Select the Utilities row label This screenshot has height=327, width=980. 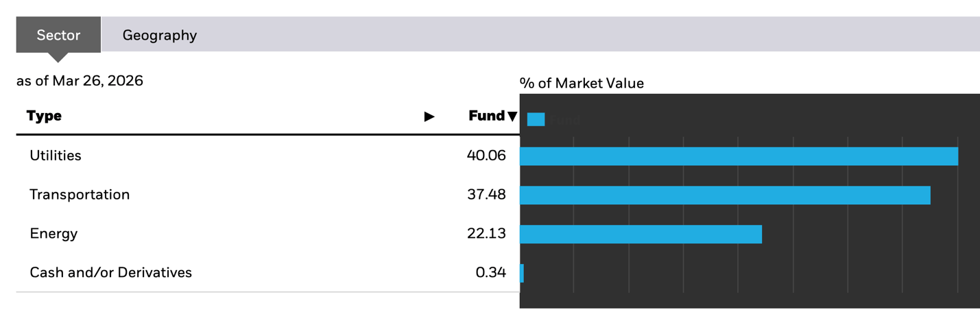pos(56,156)
